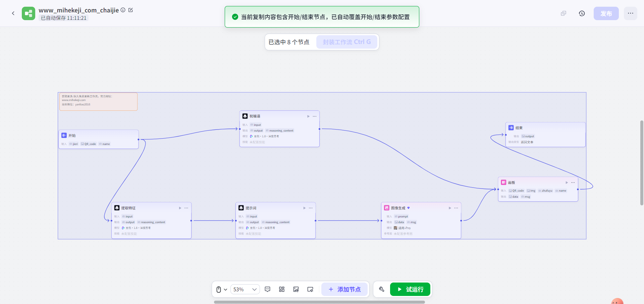Open the 画板 node's more options menu
This screenshot has height=304, width=644.
tap(573, 182)
